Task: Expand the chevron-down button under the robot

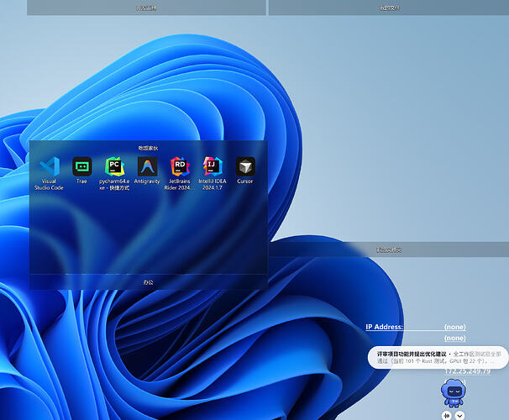Action: (x=459, y=416)
